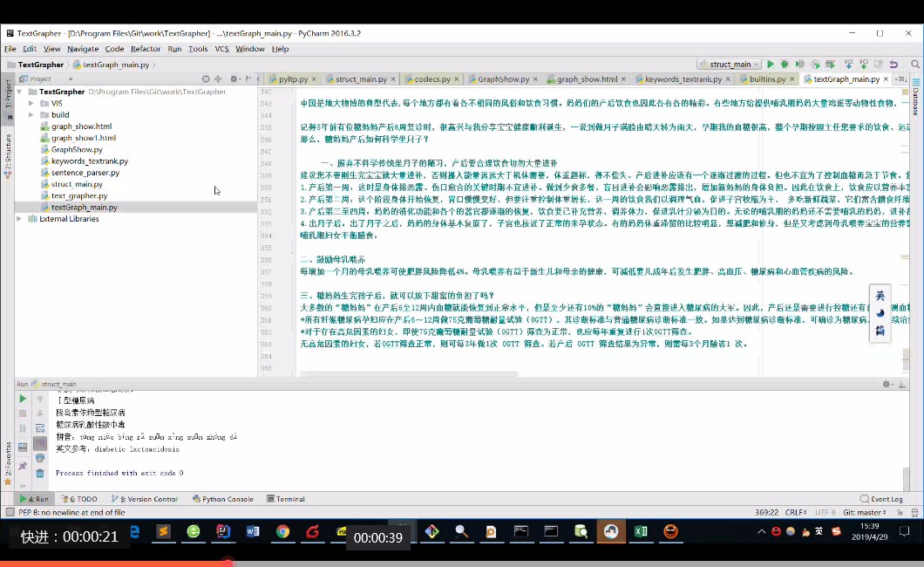Hide the Project panel with the arrow icon
Viewport: 924px width, 567px height.
(x=248, y=79)
